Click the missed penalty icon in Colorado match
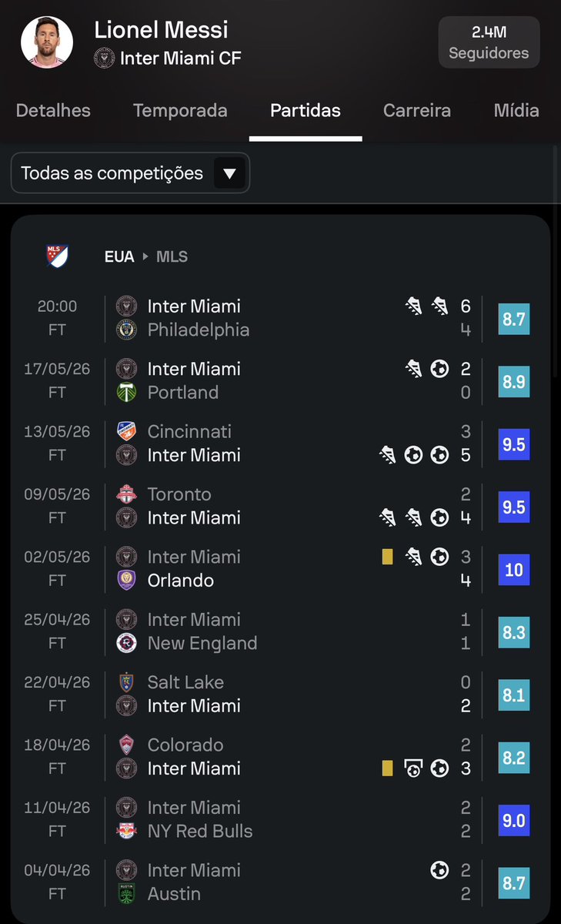 point(413,768)
